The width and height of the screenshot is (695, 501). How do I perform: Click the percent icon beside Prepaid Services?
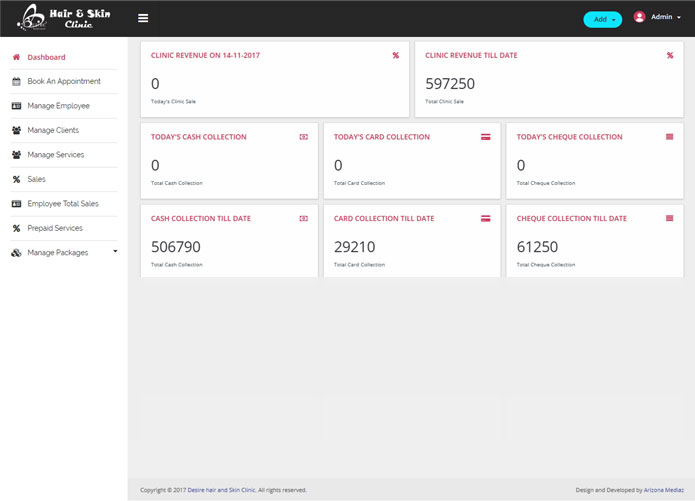point(16,228)
